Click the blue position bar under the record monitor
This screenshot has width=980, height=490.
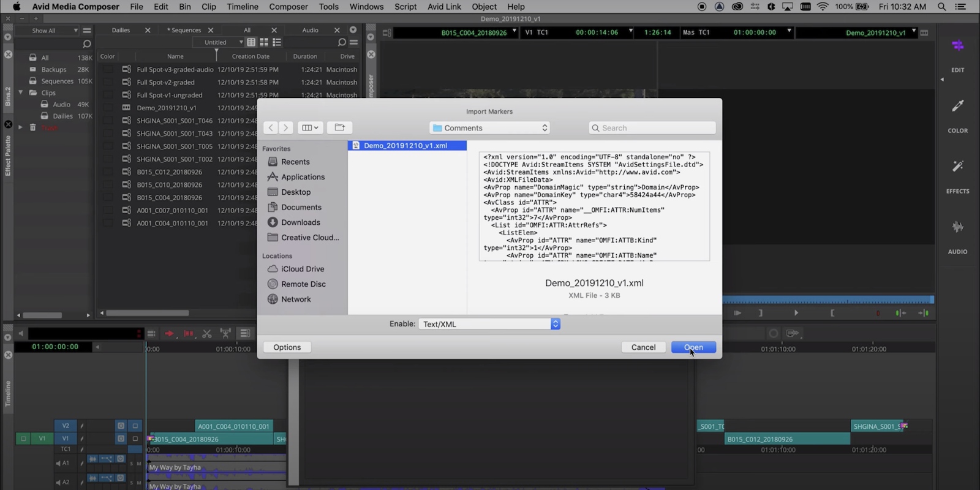[x=828, y=300]
